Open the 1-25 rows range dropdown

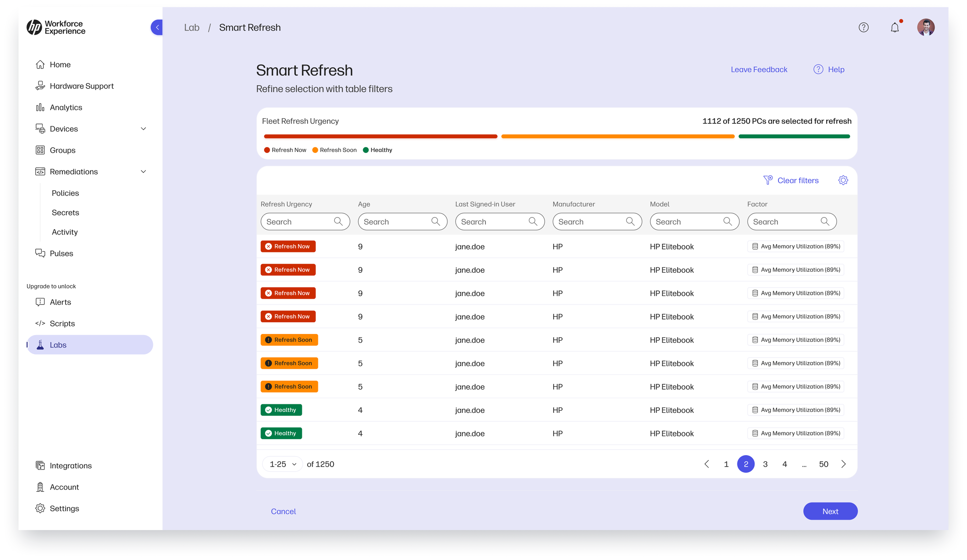pos(282,464)
